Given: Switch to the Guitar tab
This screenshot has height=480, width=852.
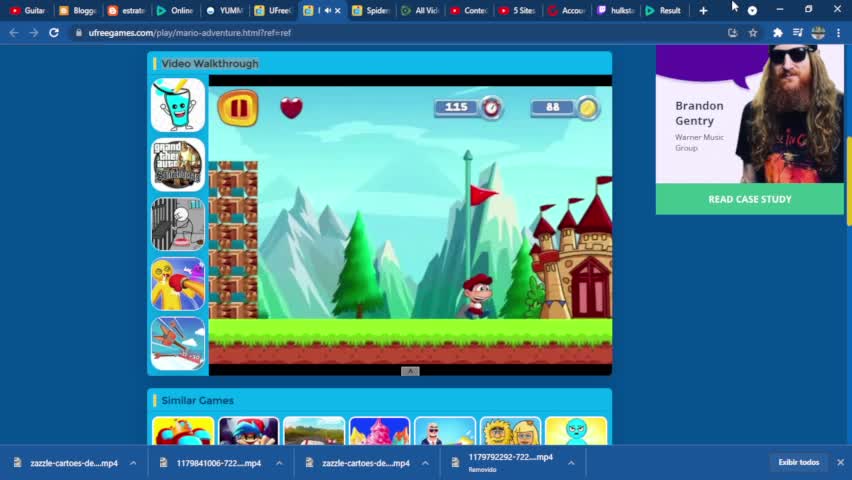Looking at the screenshot, I should click(x=28, y=10).
